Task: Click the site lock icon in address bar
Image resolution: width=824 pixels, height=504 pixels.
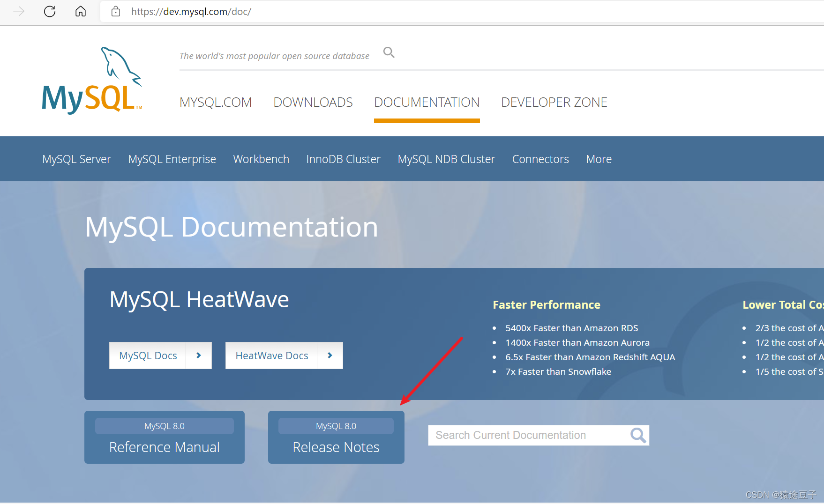Action: (x=116, y=11)
